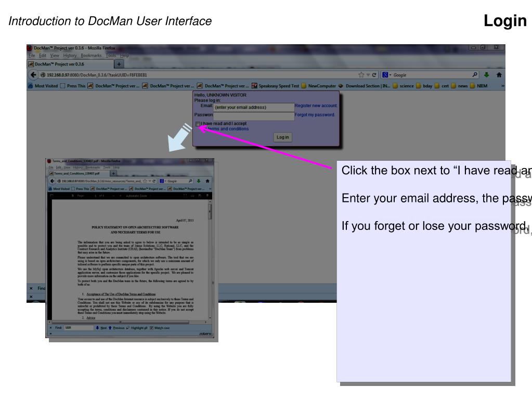Screen dimensions: 532x399
Task: Click the Email address input field
Action: [x=254, y=107]
